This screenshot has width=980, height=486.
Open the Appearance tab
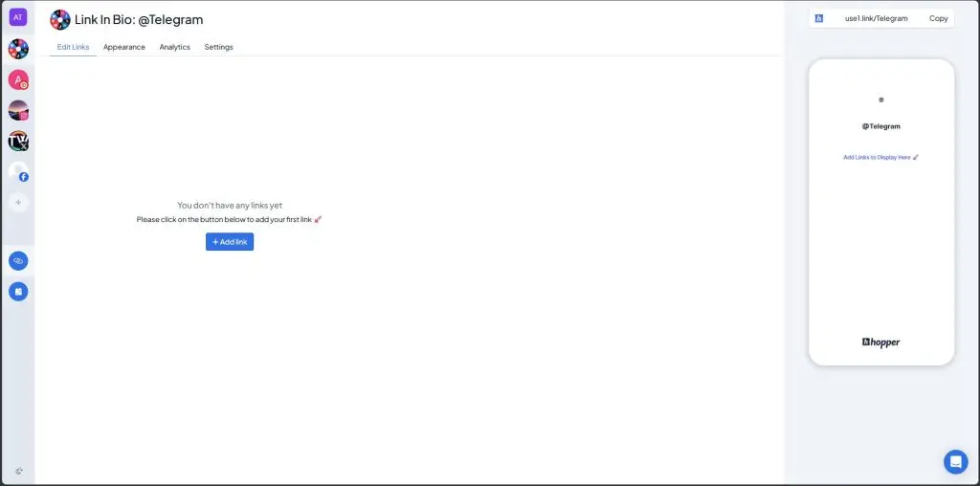point(124,47)
